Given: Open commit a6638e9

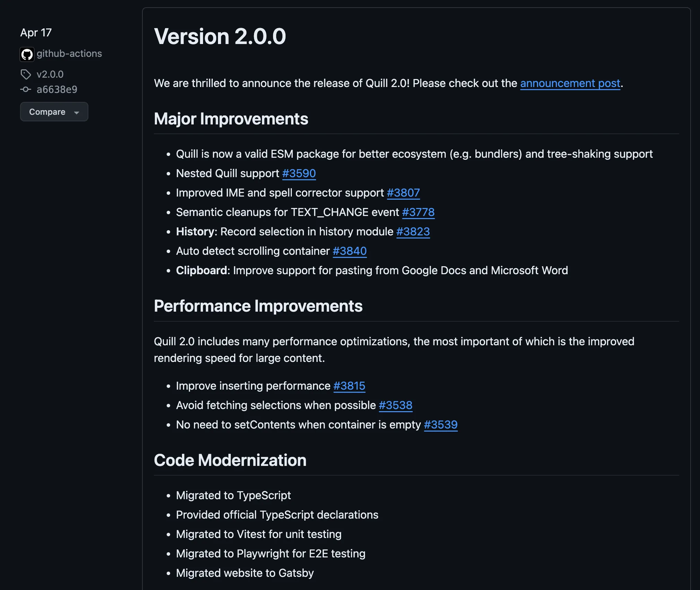Looking at the screenshot, I should pos(57,89).
